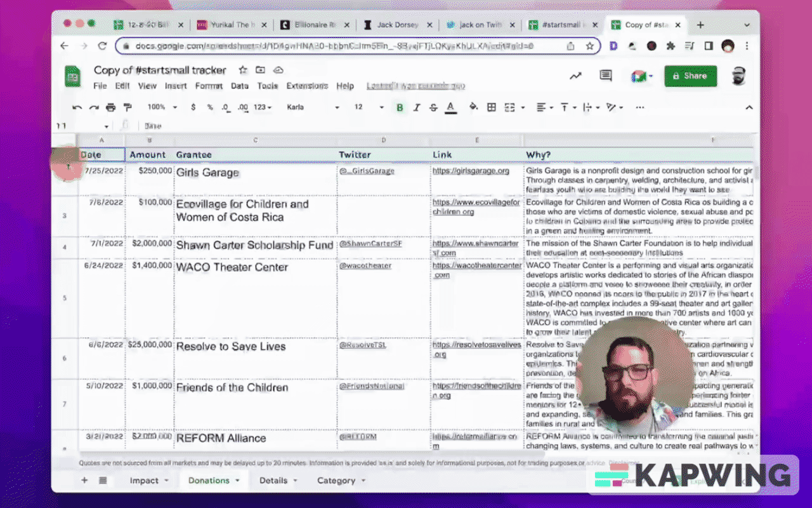Open the girlsgarage.org link
The height and width of the screenshot is (508, 812).
pos(471,171)
